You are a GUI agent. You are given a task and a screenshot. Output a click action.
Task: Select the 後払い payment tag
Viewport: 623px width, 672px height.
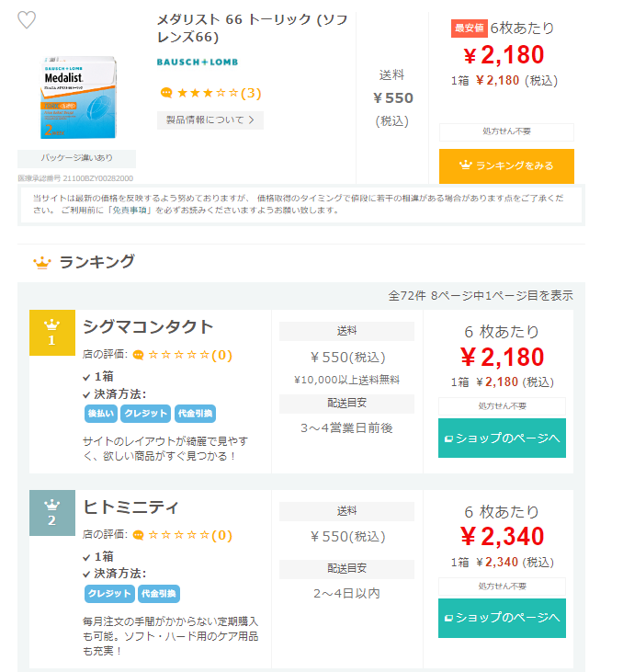click(100, 414)
